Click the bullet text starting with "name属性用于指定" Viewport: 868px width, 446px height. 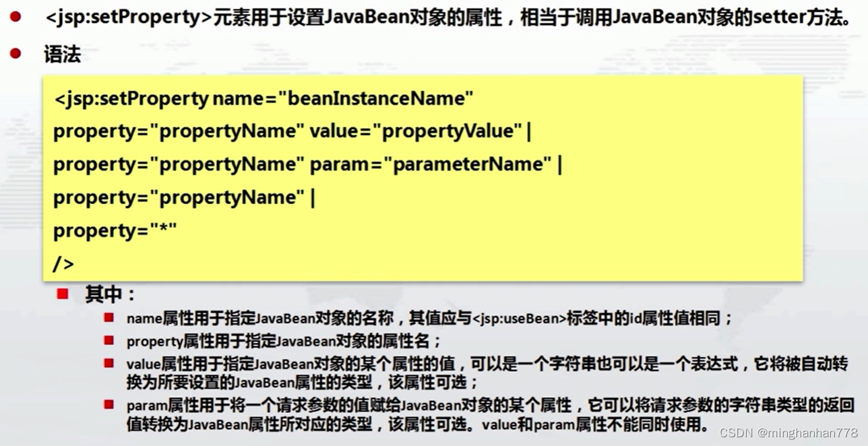(429, 319)
